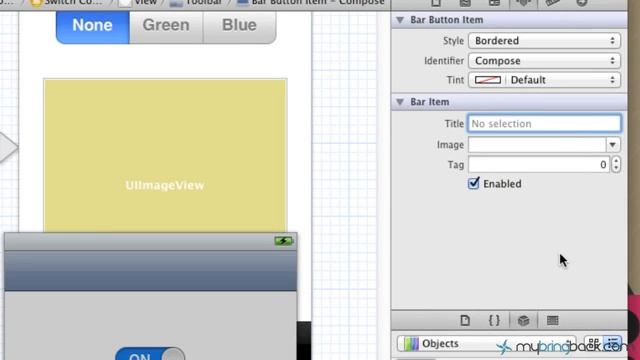Open the Identifier dropdown showing Compose
This screenshot has height=360, width=640.
tap(544, 61)
